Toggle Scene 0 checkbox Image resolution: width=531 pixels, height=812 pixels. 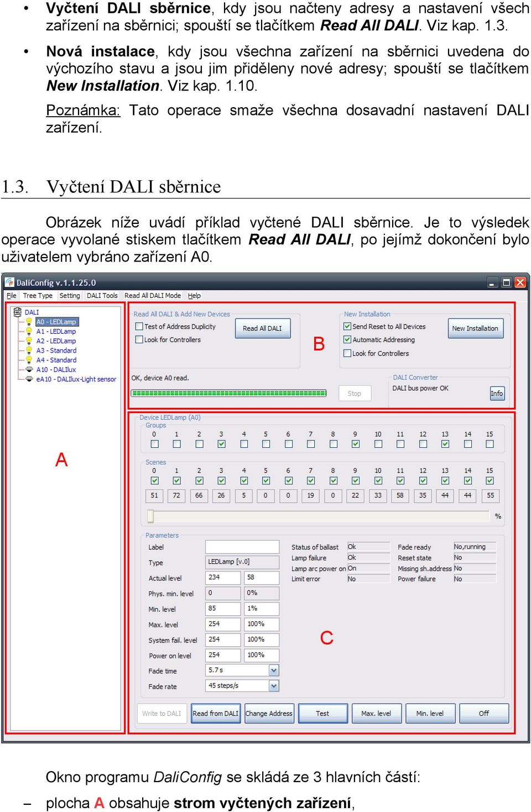154,480
